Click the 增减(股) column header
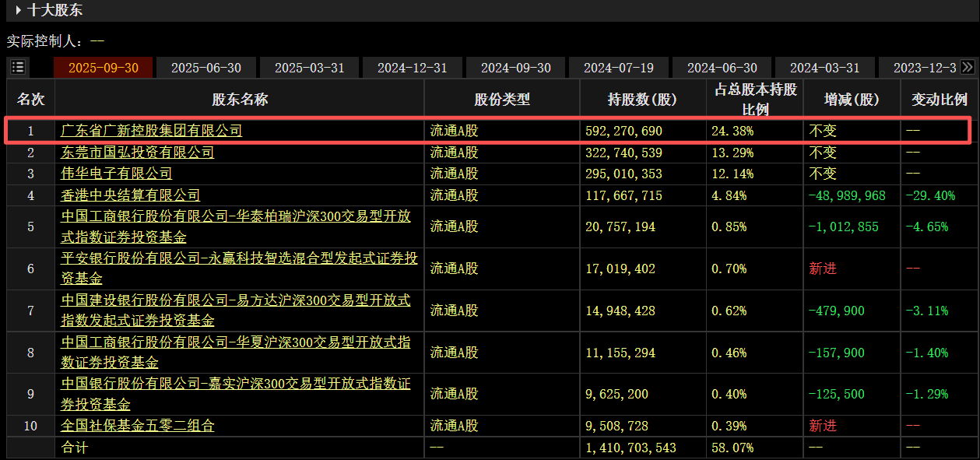This screenshot has height=460, width=980. 852,99
